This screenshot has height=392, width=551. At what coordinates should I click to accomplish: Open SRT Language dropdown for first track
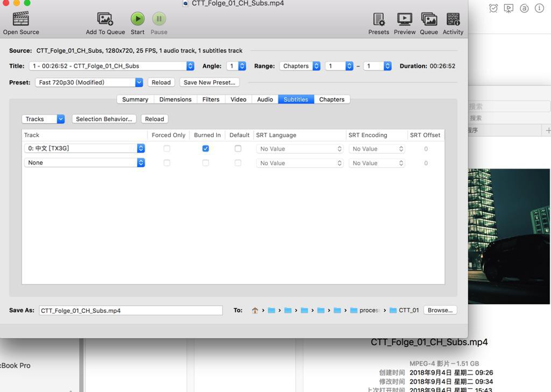click(x=299, y=149)
